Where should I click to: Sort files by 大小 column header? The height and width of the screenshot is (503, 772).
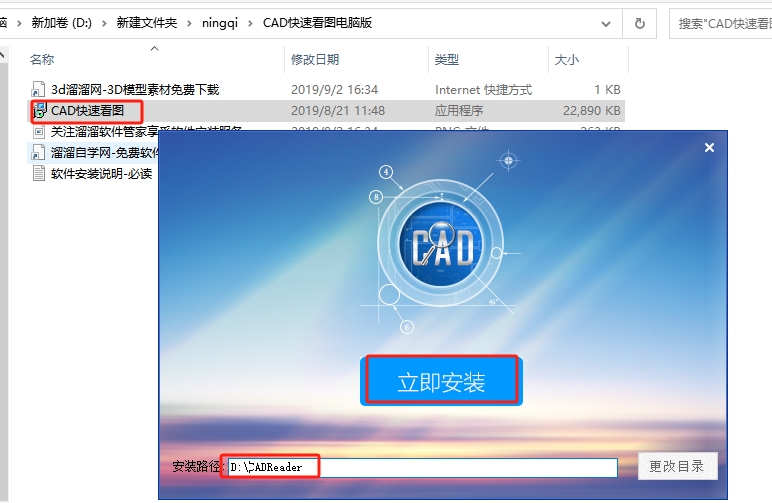coord(566,60)
